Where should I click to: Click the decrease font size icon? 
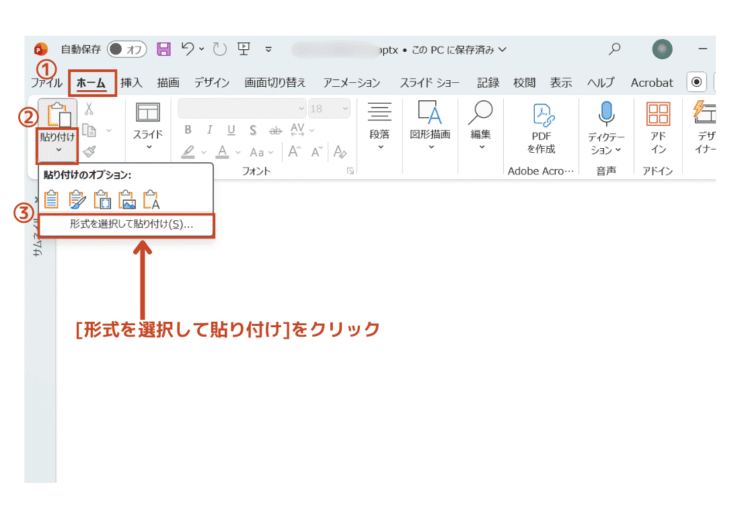coord(316,152)
